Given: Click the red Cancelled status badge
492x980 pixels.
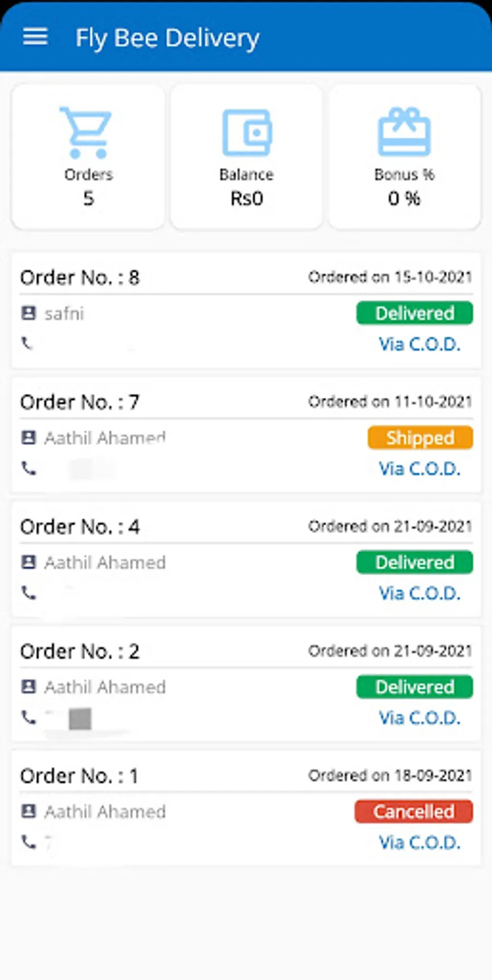Looking at the screenshot, I should (x=414, y=812).
